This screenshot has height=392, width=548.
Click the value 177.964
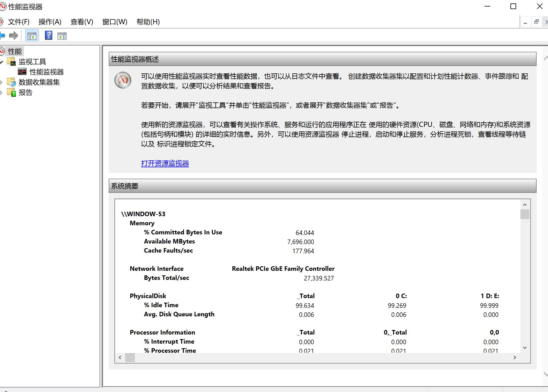(303, 251)
